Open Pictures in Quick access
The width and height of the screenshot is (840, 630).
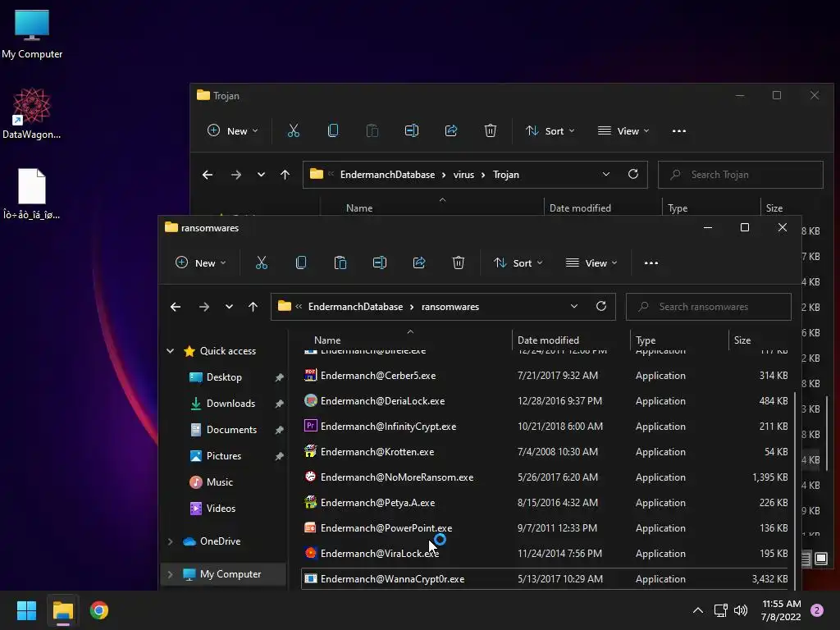click(224, 456)
